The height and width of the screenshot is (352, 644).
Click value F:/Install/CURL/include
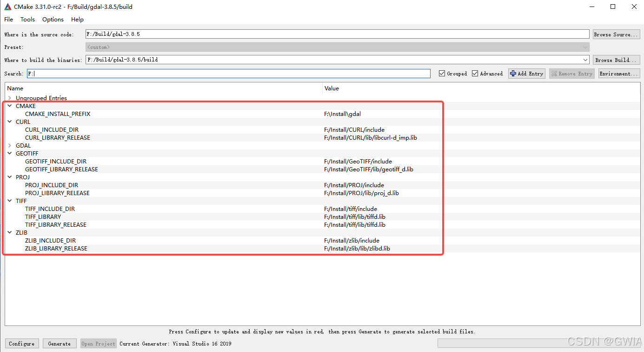pyautogui.click(x=354, y=130)
